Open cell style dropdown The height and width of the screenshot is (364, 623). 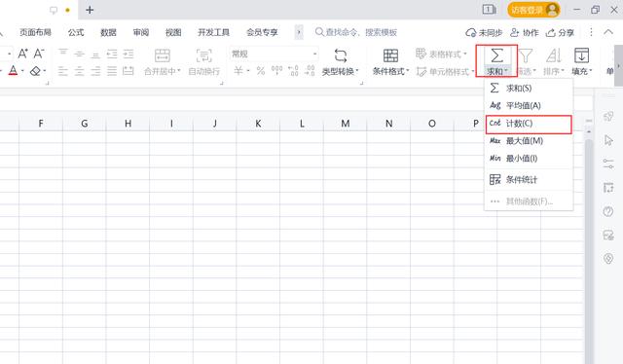click(445, 71)
